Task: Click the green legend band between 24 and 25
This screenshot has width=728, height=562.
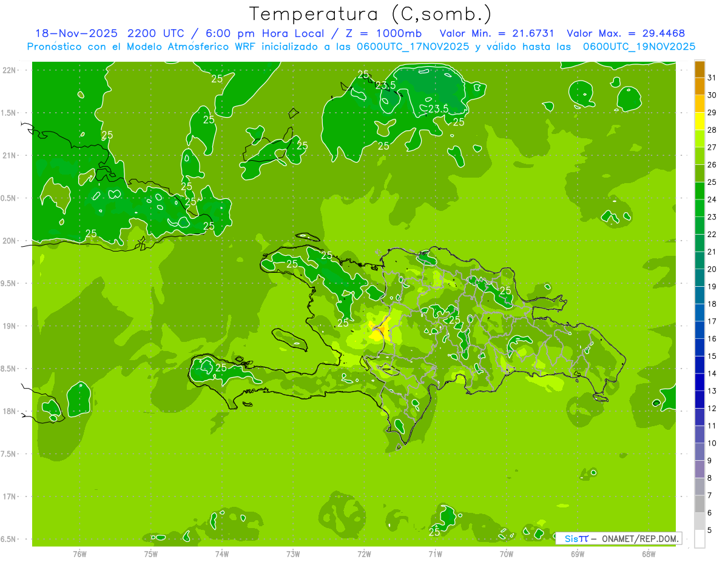Action: pyautogui.click(x=699, y=191)
